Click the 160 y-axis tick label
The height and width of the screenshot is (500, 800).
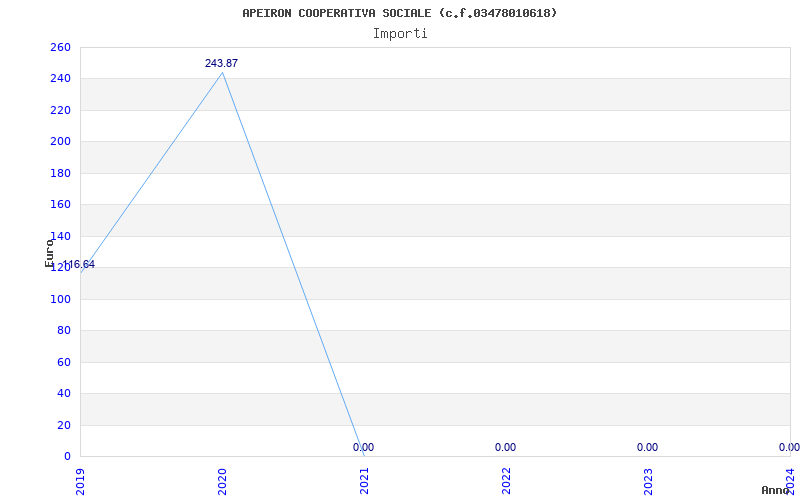[60, 205]
